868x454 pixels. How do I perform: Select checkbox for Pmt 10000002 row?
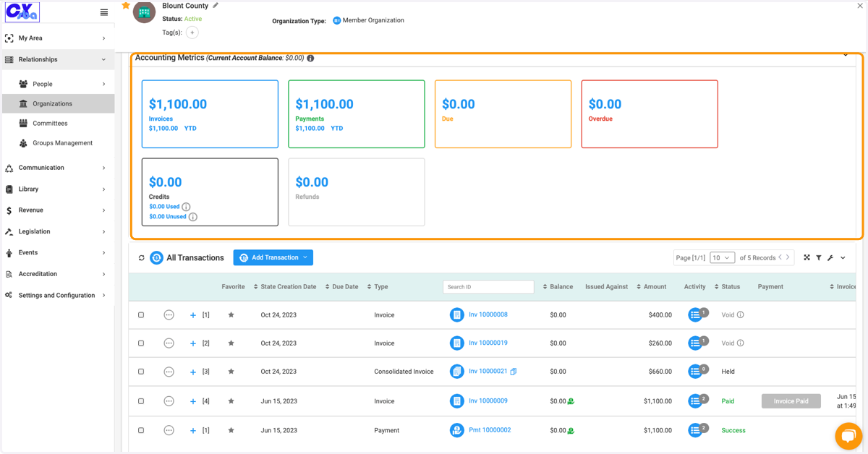tap(141, 430)
